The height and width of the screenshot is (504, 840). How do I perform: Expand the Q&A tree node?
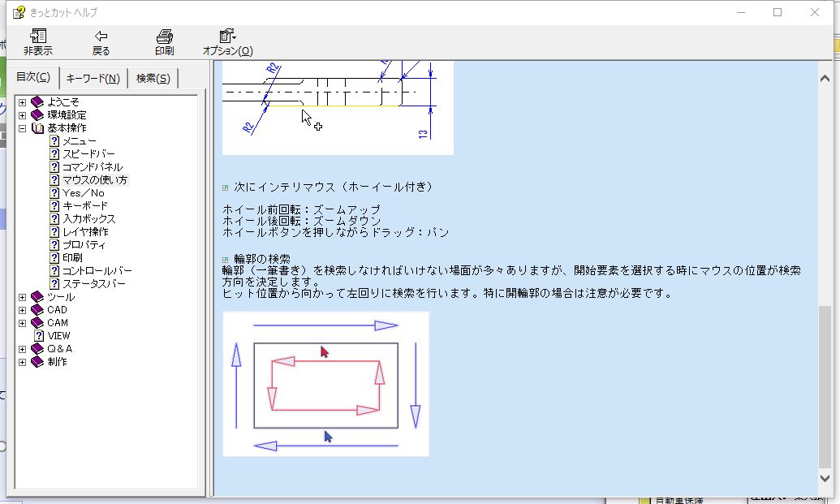pyautogui.click(x=22, y=349)
